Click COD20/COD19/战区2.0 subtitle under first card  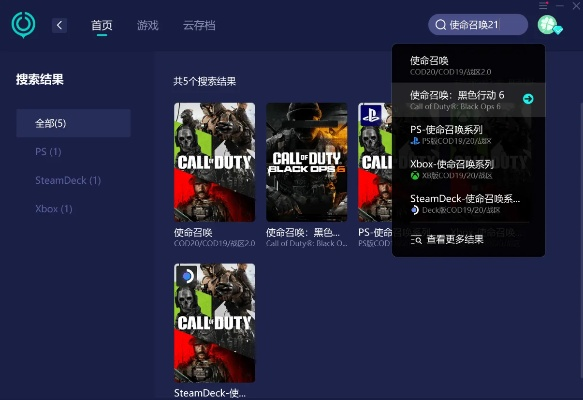pos(215,243)
